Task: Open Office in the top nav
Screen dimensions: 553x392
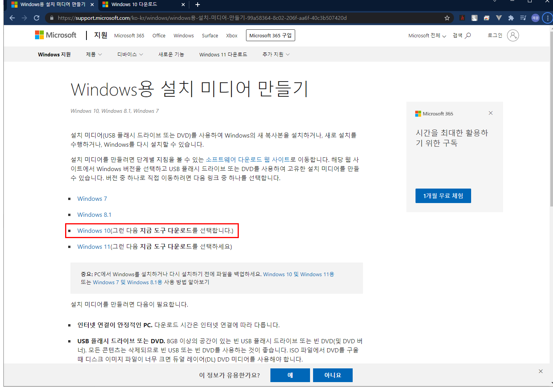Action: [159, 35]
